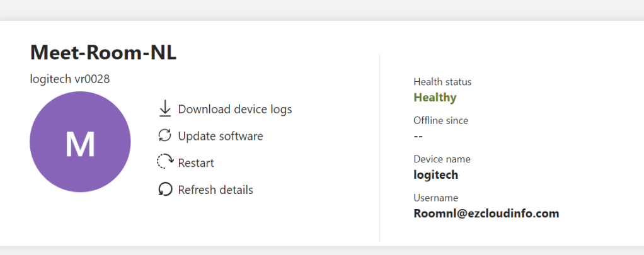The height and width of the screenshot is (255, 644).
Task: Choose the Update software text link
Action: pyautogui.click(x=221, y=136)
